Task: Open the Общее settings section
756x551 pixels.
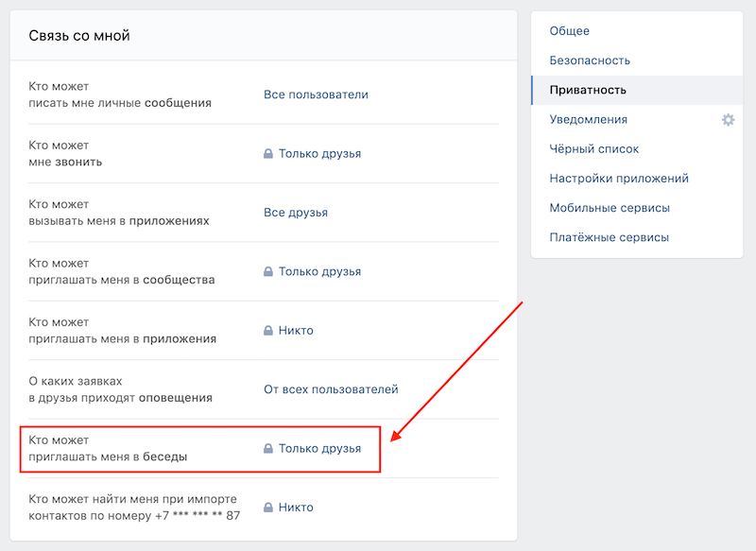Action: click(x=570, y=31)
